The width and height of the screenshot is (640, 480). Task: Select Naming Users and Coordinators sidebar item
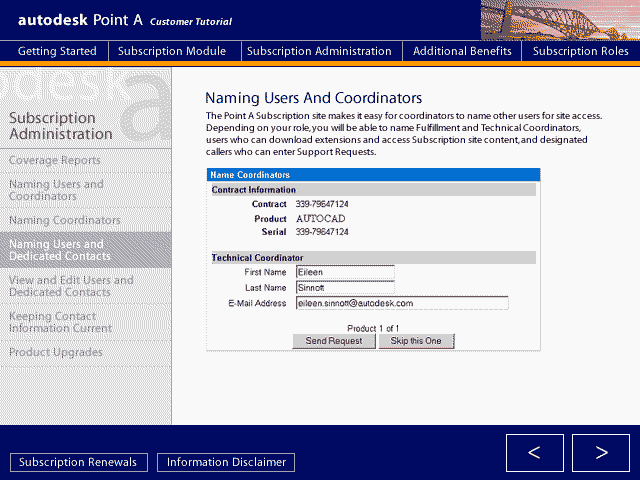(56, 190)
